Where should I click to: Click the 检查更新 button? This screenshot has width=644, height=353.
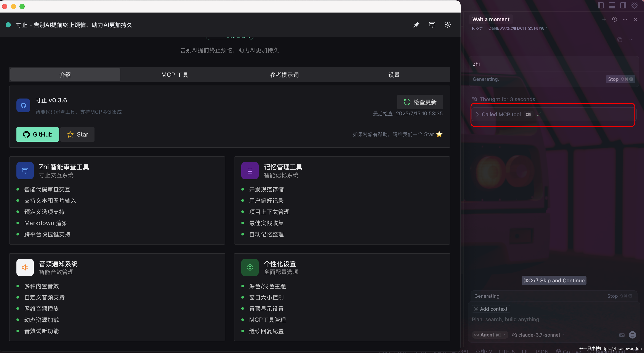[x=420, y=102]
